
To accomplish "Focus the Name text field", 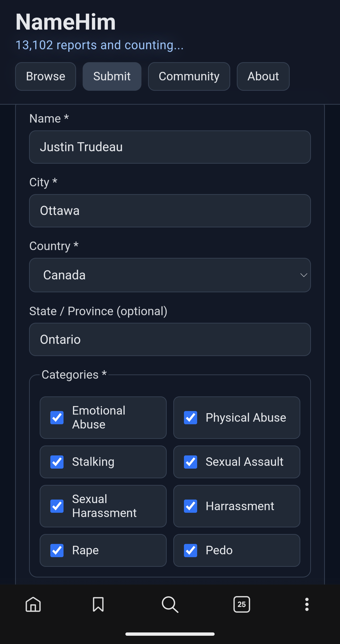I will click(x=170, y=147).
